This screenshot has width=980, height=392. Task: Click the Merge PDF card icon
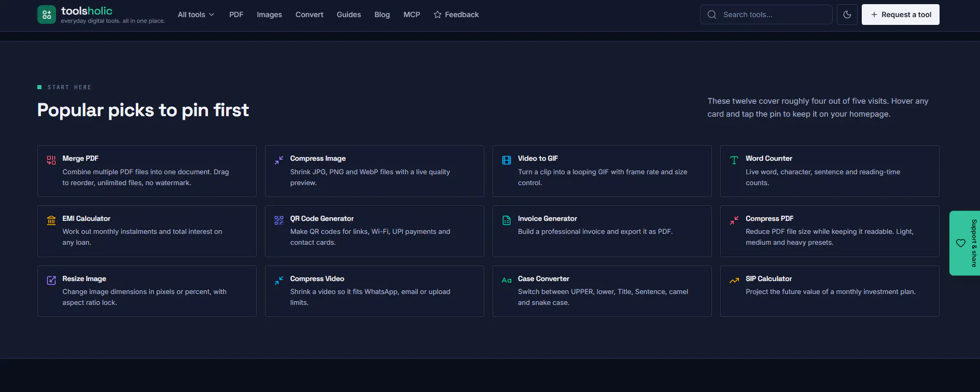coord(51,160)
